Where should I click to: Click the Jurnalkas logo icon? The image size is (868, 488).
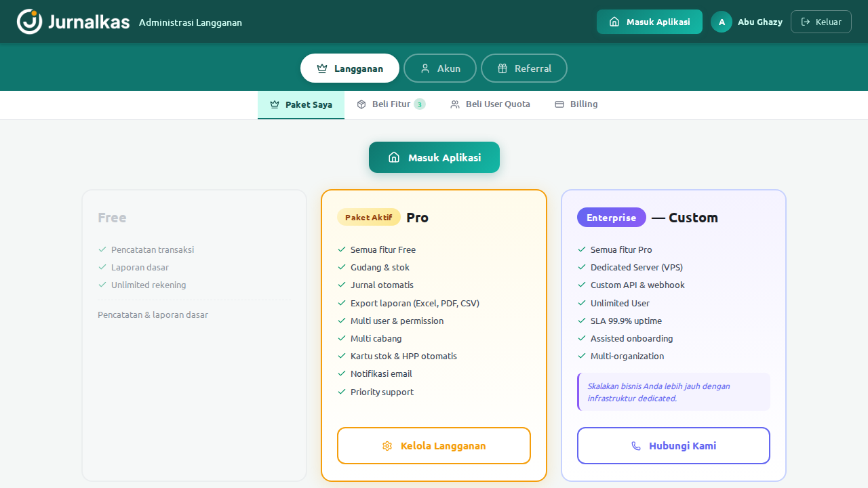click(30, 22)
